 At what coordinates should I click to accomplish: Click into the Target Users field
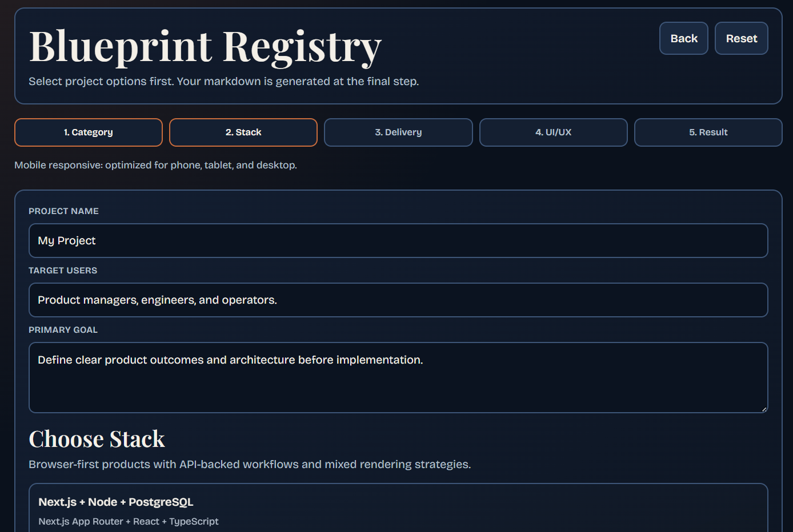(x=398, y=300)
